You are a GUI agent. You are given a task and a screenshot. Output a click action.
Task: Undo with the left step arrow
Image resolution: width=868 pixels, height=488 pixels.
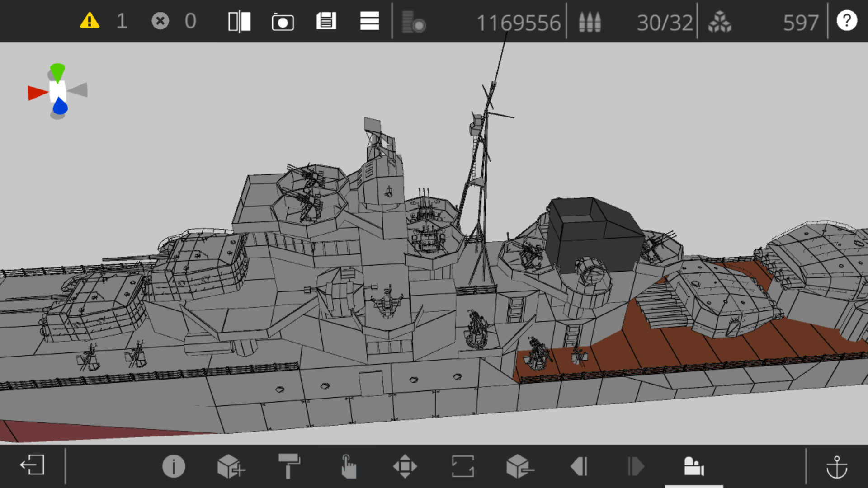click(x=579, y=466)
